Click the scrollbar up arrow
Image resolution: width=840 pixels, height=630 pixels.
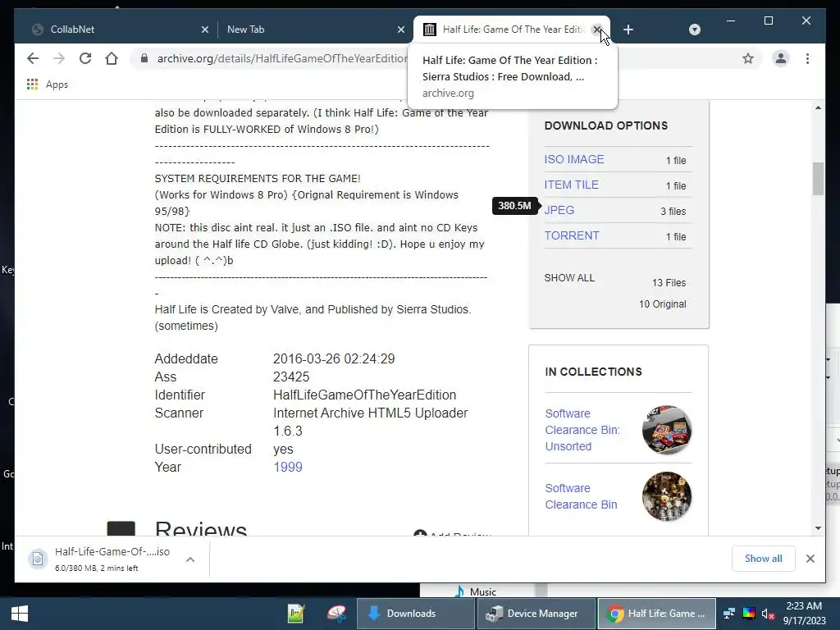(818, 107)
